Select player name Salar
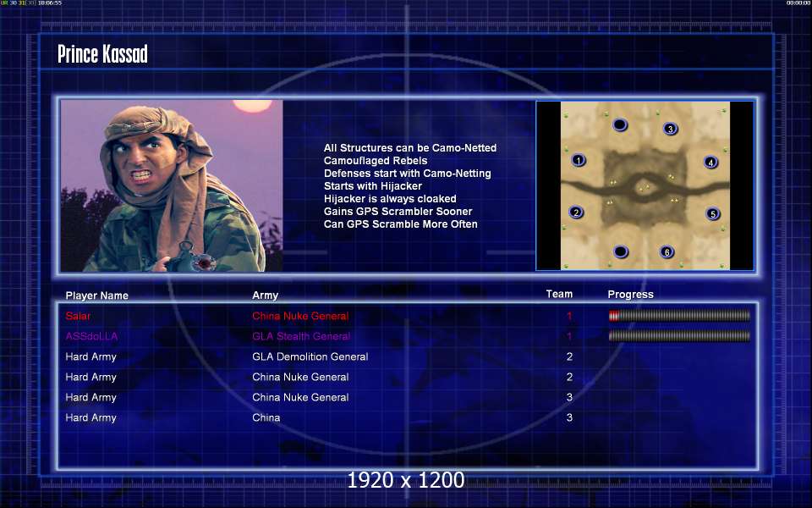 tap(78, 316)
